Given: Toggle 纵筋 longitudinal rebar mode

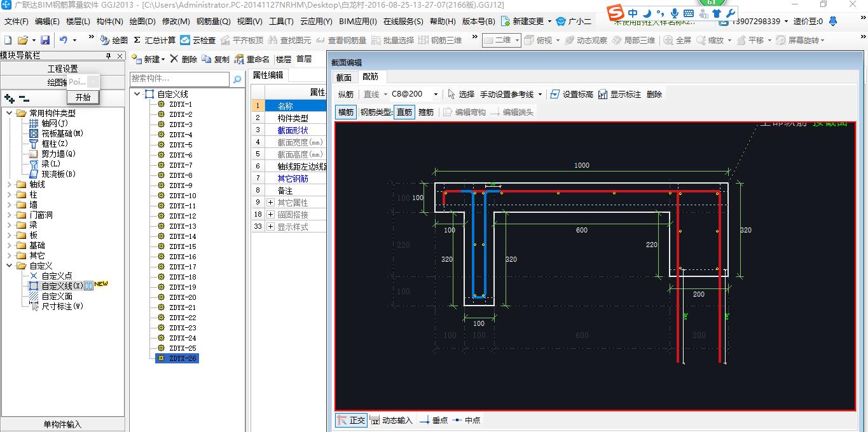Looking at the screenshot, I should coord(346,94).
